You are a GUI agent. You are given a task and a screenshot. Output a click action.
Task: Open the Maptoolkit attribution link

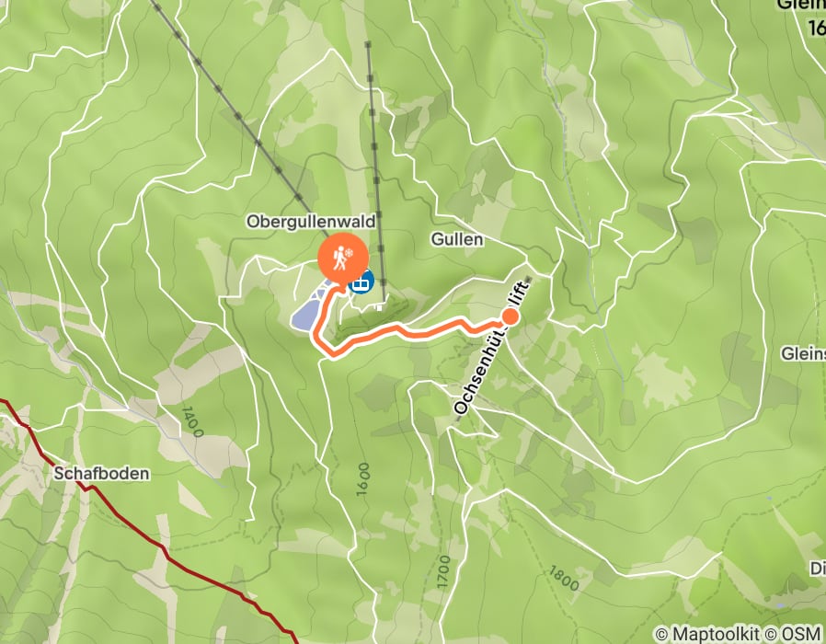point(707,634)
